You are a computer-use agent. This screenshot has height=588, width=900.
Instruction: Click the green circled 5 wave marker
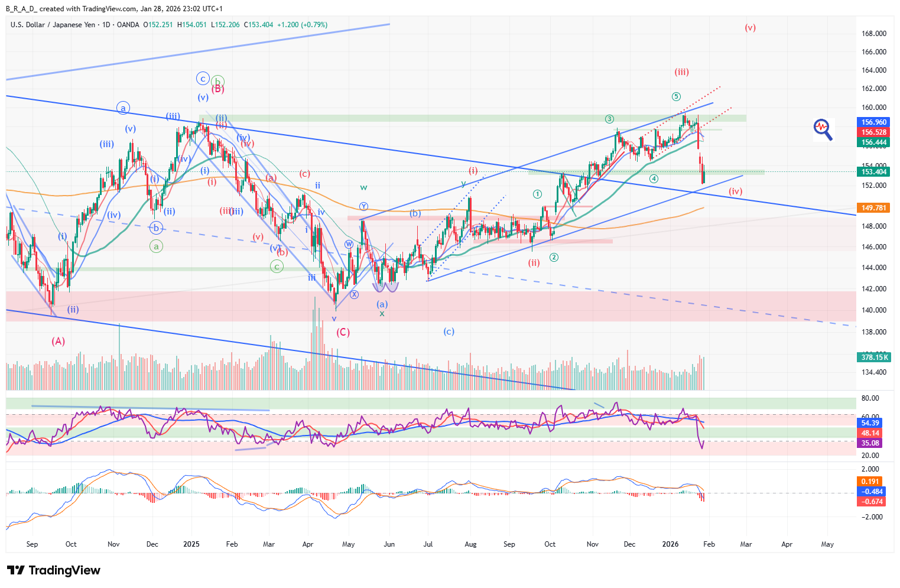[676, 96]
